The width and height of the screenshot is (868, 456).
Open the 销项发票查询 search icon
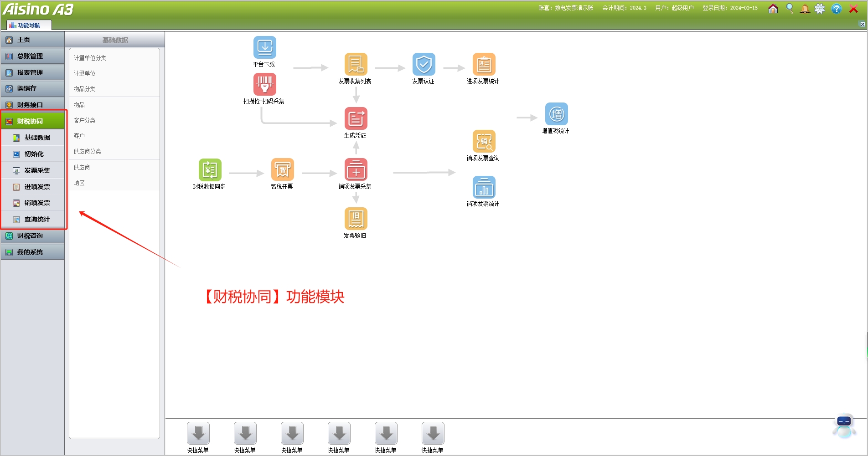[x=484, y=142]
